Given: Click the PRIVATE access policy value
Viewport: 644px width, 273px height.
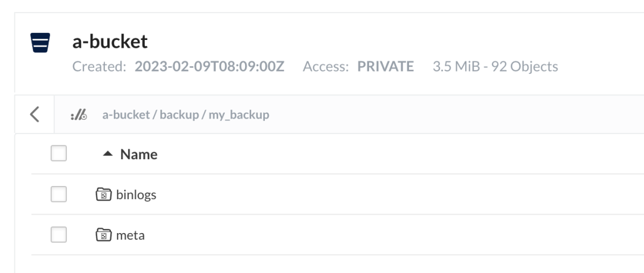Looking at the screenshot, I should (385, 66).
